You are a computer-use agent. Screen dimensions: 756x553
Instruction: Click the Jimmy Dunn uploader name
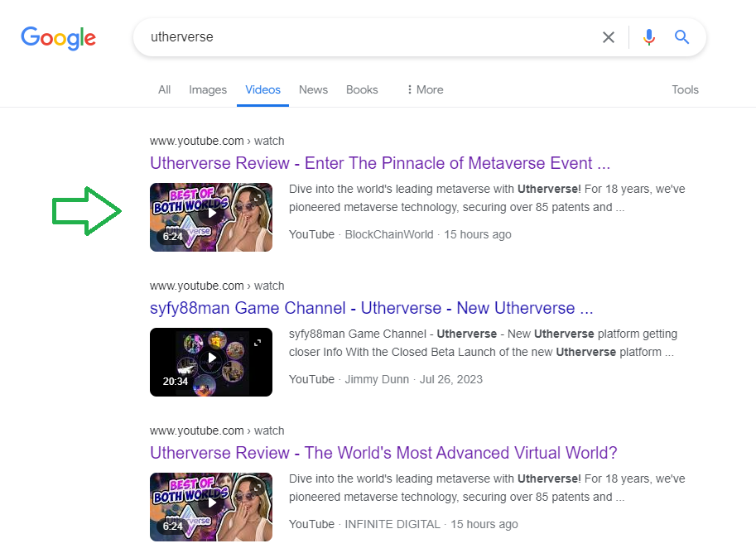pyautogui.click(x=377, y=379)
